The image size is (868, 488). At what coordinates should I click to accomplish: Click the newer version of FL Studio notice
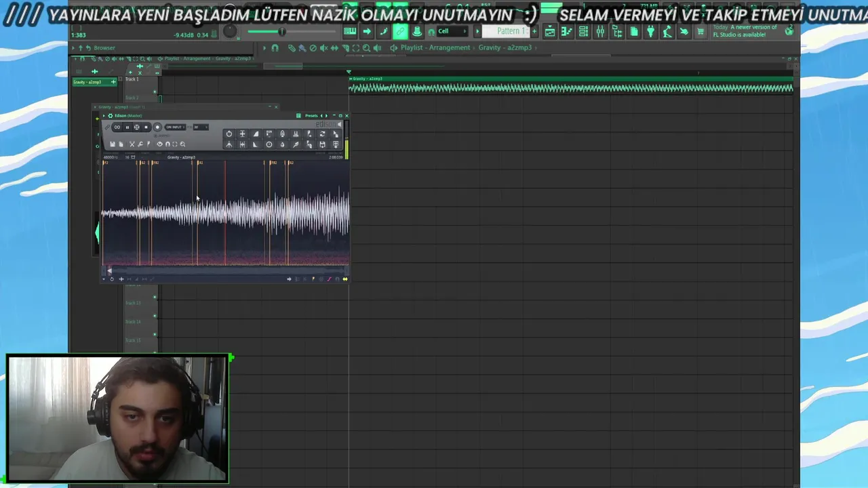pos(745,31)
